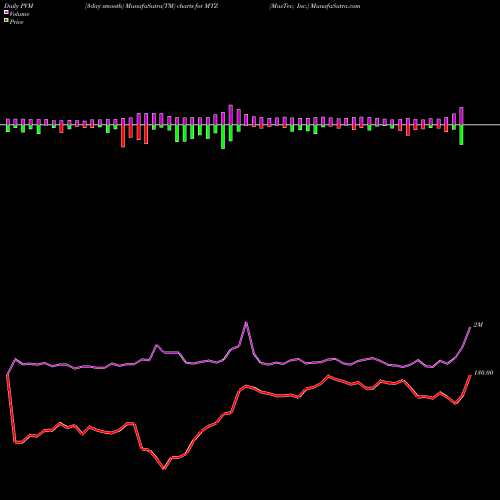500x500 pixels.
Task: Click the Daily PVM title text
Action: pyautogui.click(x=19, y=6)
